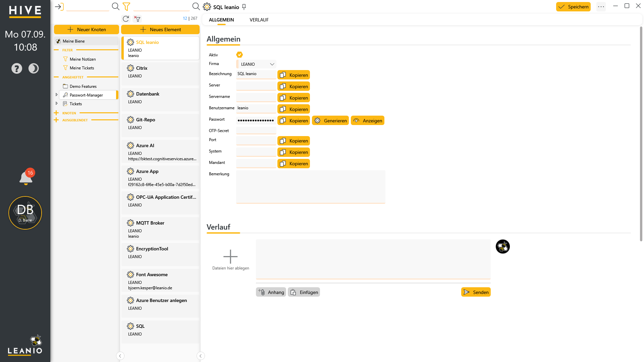644x362 pixels.
Task: Generate a new password with Generieren
Action: (330, 121)
